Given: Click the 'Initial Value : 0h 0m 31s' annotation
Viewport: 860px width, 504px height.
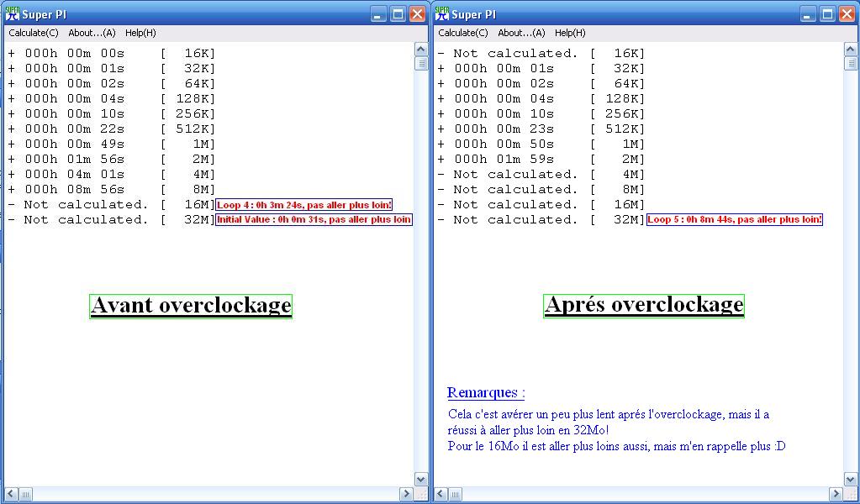Looking at the screenshot, I should (314, 220).
